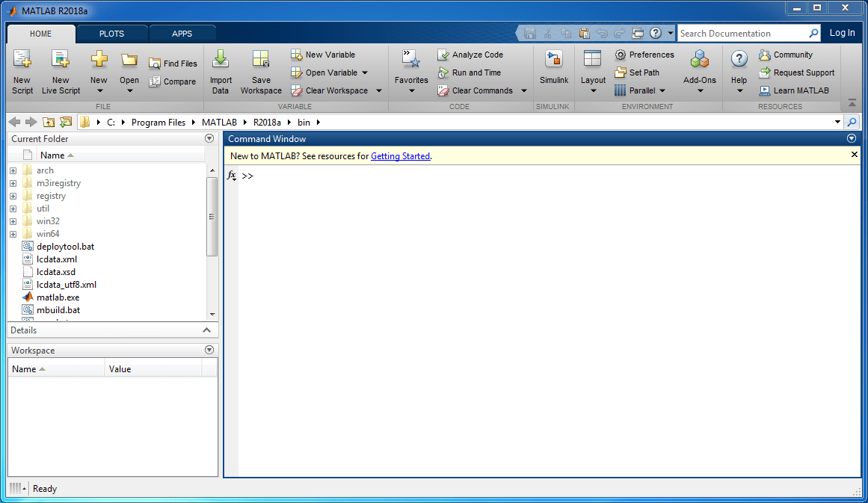Create a New Script
868x503 pixels.
tap(22, 72)
